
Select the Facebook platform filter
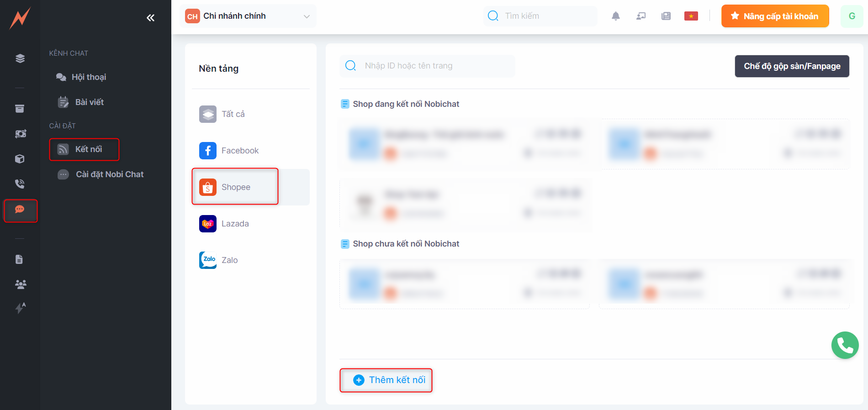pyautogui.click(x=239, y=151)
